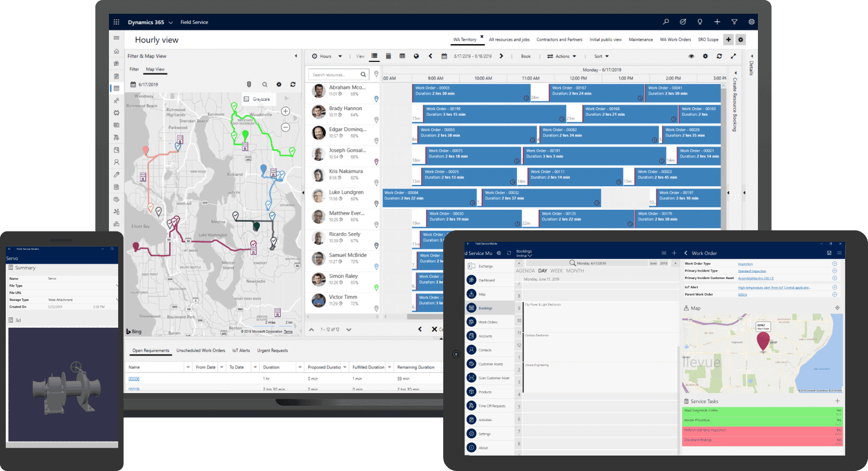
Task: Add a service task with plus icon
Action: [x=837, y=401]
